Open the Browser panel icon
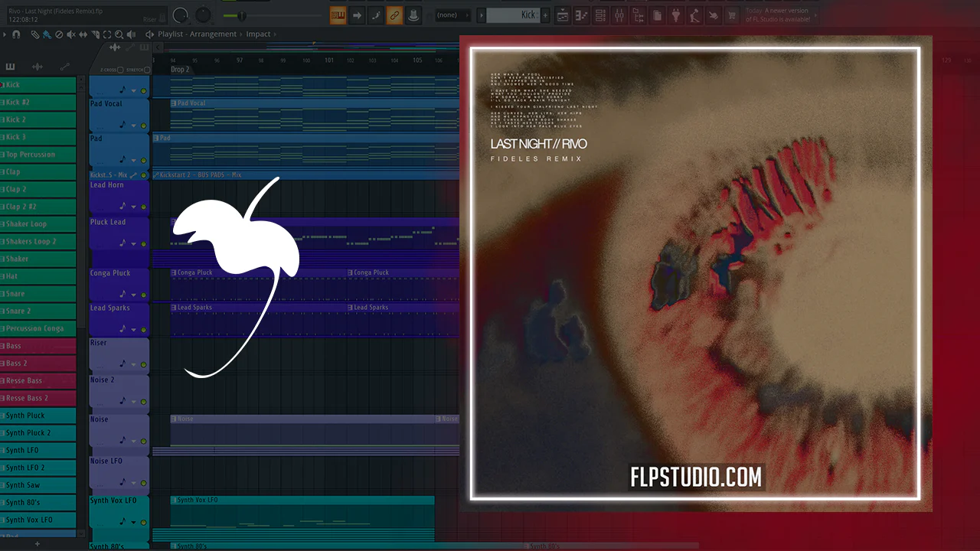980x551 pixels. click(639, 15)
